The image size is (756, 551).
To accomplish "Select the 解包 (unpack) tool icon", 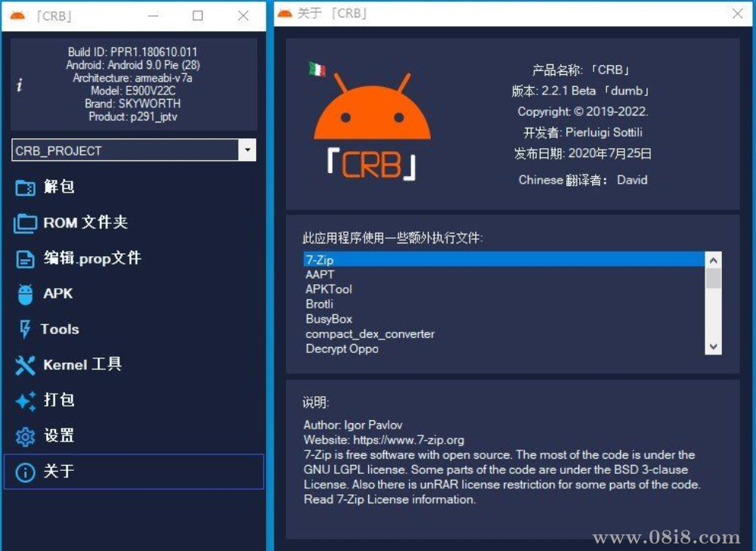I will [24, 187].
